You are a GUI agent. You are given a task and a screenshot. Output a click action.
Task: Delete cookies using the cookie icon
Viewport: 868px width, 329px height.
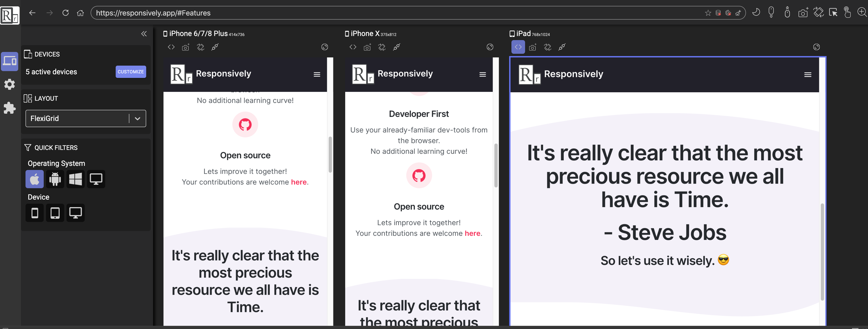[728, 13]
